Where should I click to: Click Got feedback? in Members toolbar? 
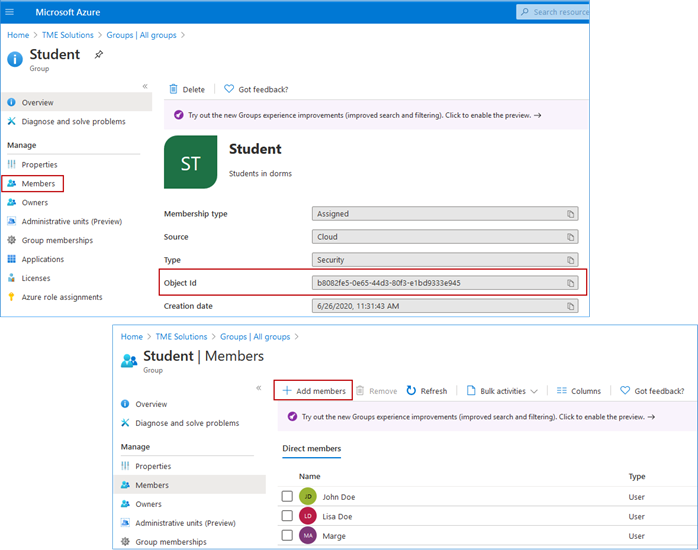(652, 391)
